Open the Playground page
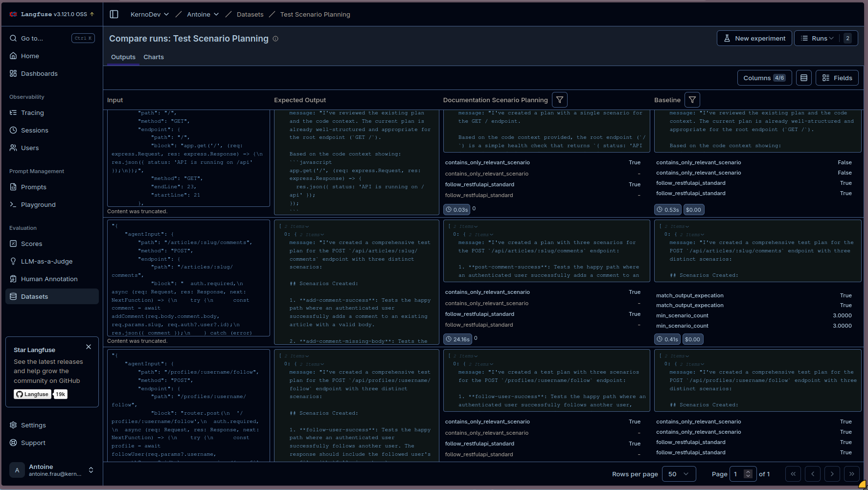Image resolution: width=868 pixels, height=490 pixels. click(51, 204)
